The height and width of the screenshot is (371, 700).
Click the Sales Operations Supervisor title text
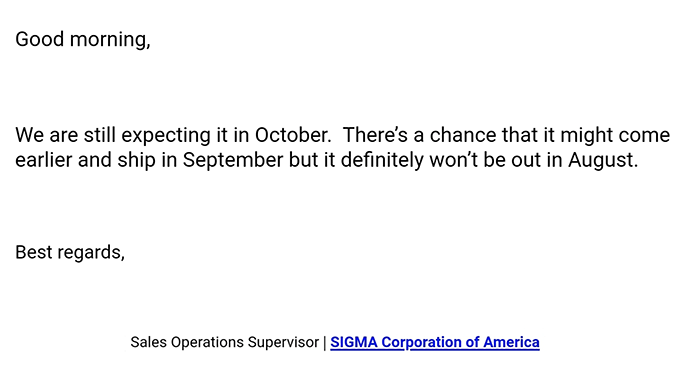(225, 342)
